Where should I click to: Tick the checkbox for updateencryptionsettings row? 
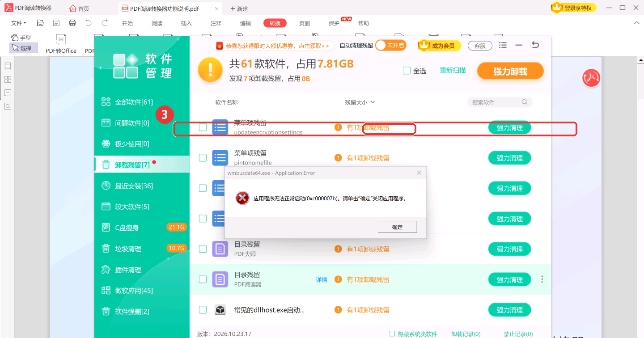(x=203, y=127)
